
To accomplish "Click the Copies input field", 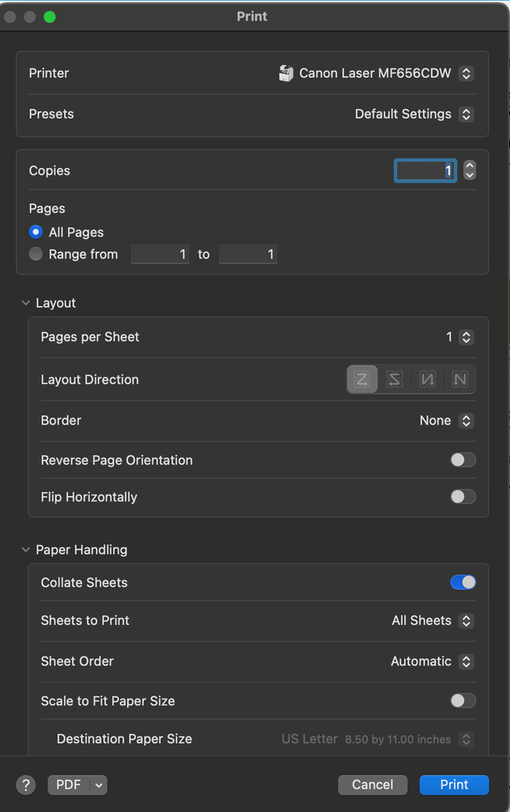I will [x=425, y=170].
